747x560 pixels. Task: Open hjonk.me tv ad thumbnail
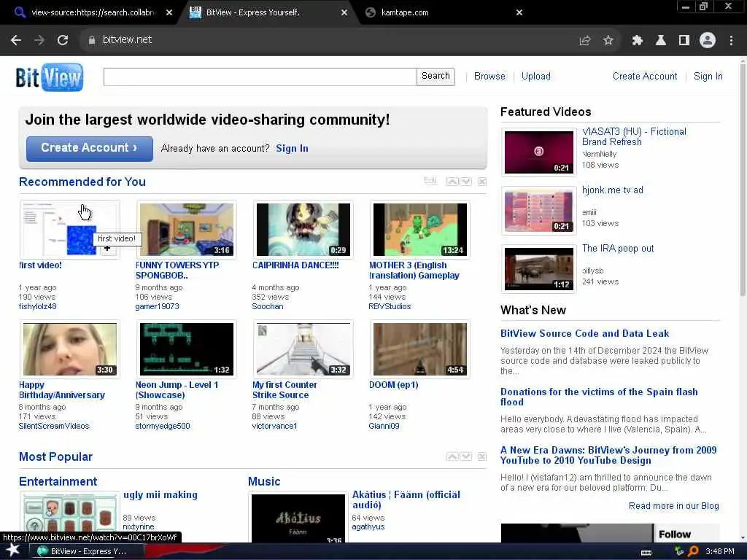point(539,211)
